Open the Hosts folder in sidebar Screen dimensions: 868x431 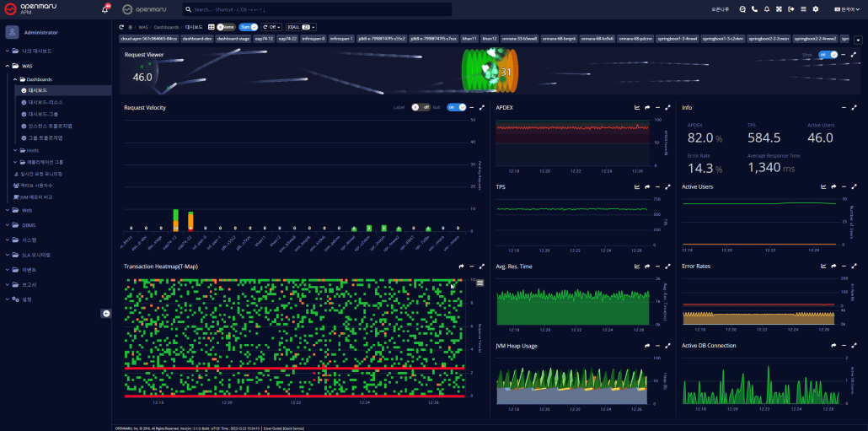point(32,150)
